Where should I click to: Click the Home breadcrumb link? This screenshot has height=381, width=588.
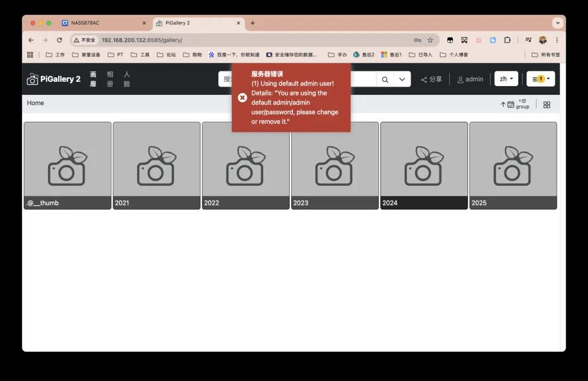click(x=35, y=103)
